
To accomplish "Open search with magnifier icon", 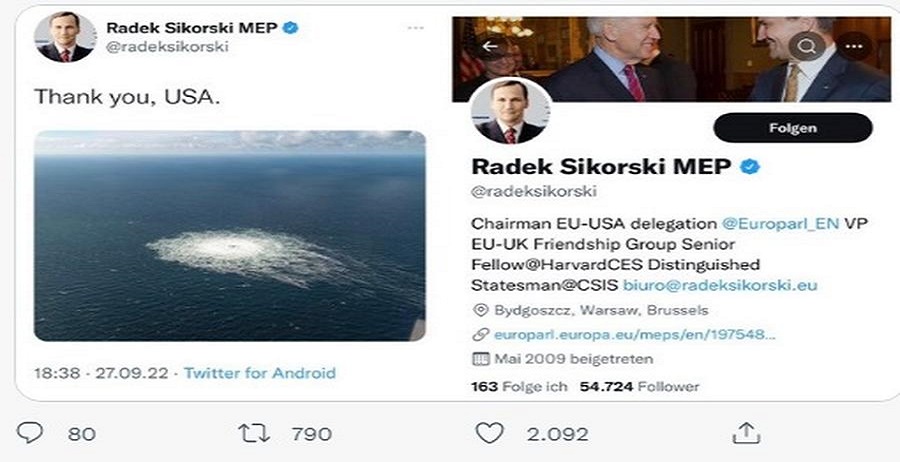I will [806, 45].
